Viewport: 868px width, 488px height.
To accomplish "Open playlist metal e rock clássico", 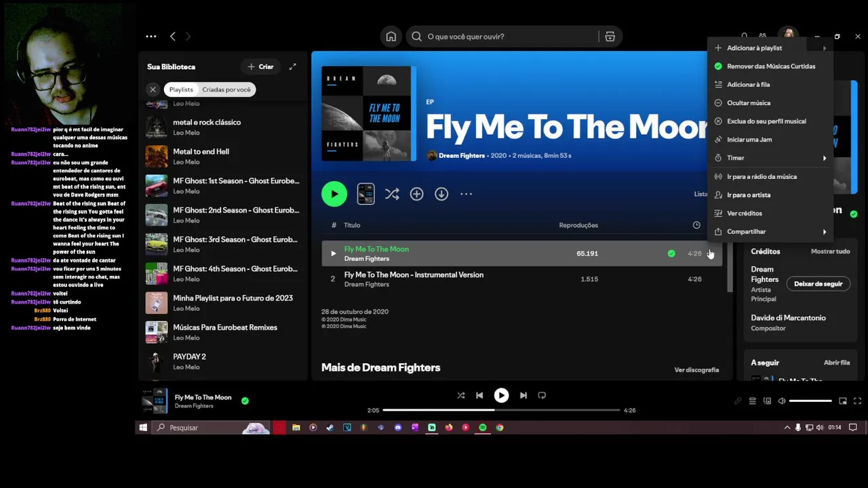I will (x=224, y=127).
